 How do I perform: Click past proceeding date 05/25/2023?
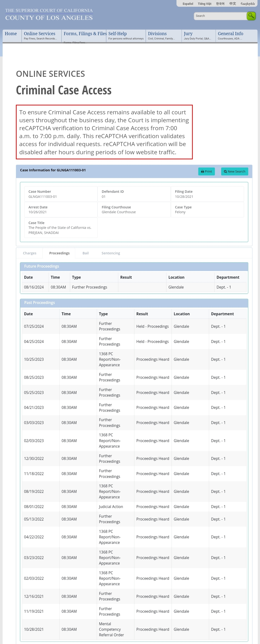point(34,393)
